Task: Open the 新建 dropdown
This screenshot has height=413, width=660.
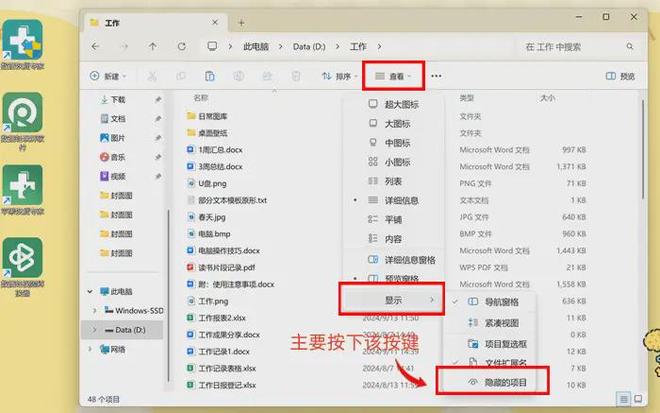Action: (108, 76)
